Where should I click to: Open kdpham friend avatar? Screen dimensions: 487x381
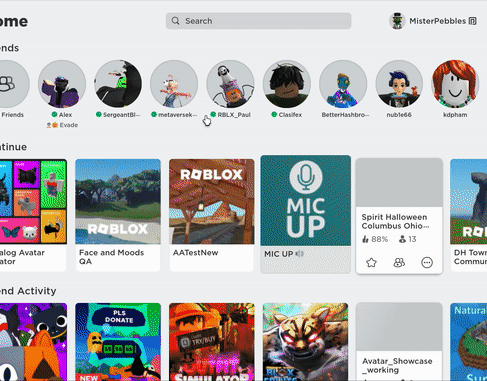(x=455, y=84)
